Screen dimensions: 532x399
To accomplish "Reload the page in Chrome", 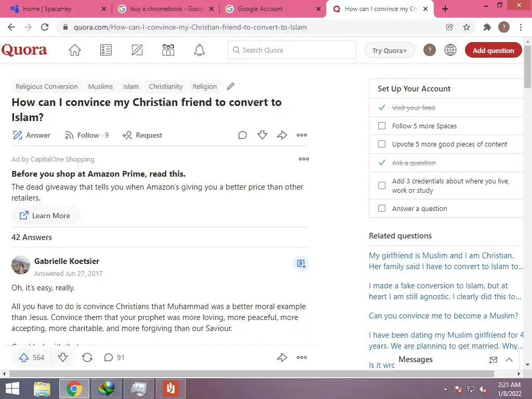I will tap(45, 27).
